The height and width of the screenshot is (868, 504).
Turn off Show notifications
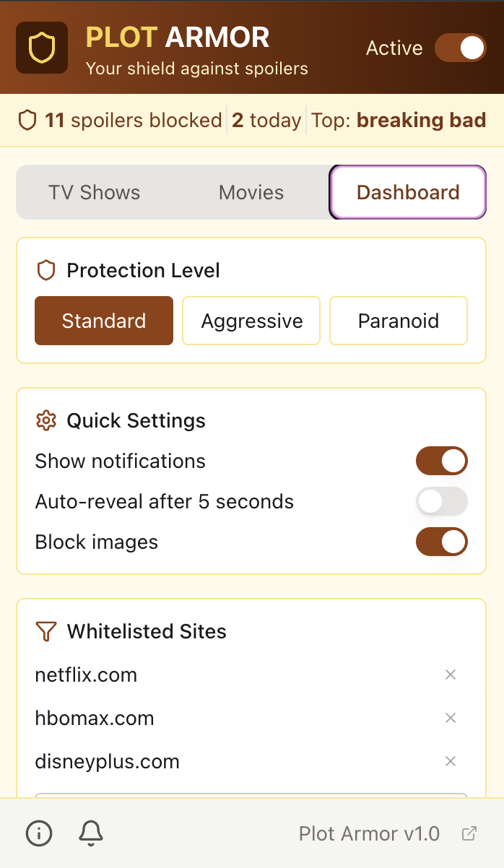(x=441, y=461)
